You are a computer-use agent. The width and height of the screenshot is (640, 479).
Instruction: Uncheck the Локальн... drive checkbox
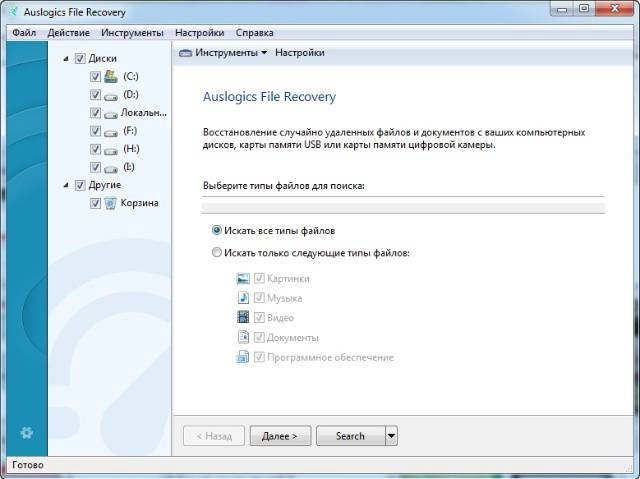tap(95, 113)
